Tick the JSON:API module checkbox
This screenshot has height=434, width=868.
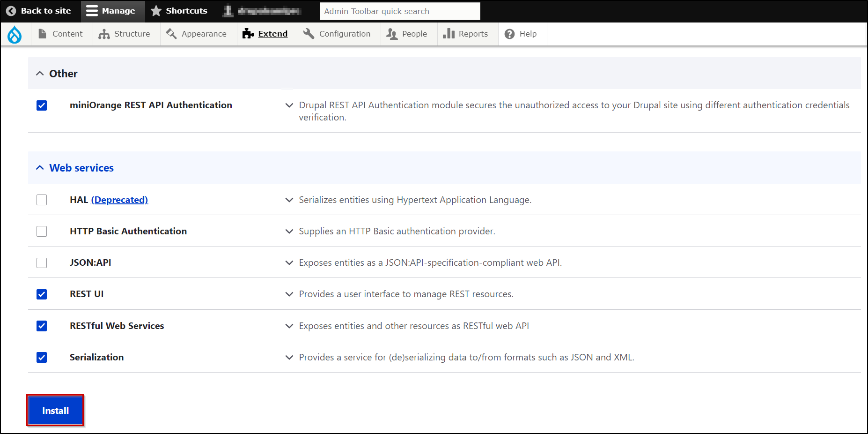(42, 262)
